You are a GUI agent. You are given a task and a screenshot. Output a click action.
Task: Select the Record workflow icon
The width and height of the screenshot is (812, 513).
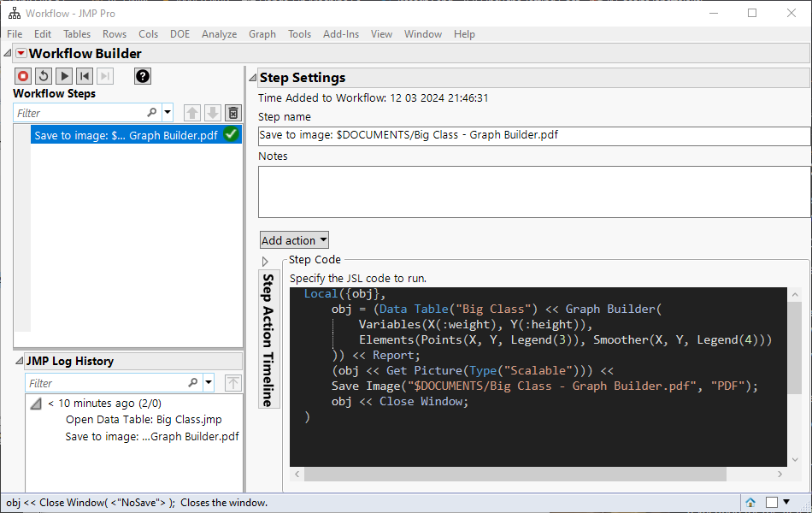(23, 76)
